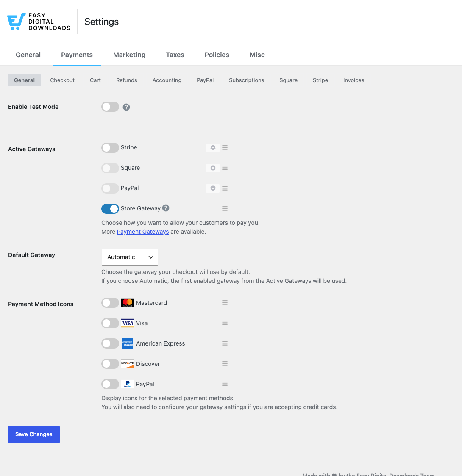
Task: Click the Active Gateways label
Action: point(32,149)
